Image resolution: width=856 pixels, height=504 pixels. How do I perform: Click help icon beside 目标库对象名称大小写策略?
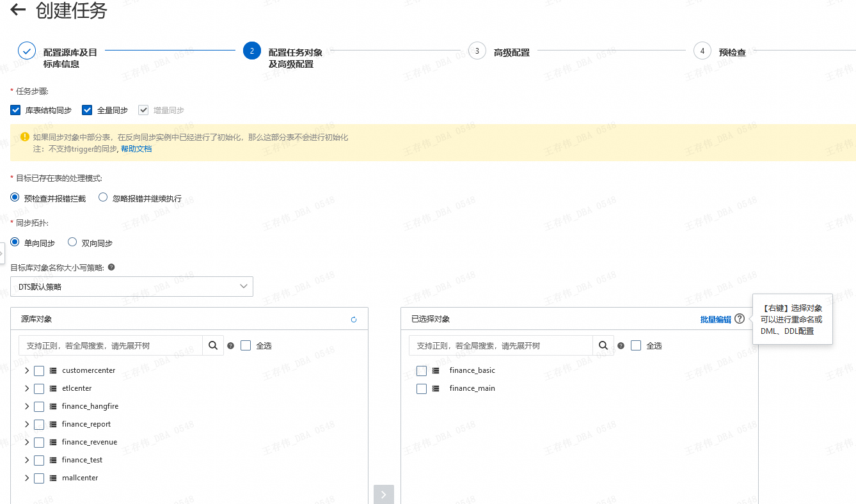111,267
